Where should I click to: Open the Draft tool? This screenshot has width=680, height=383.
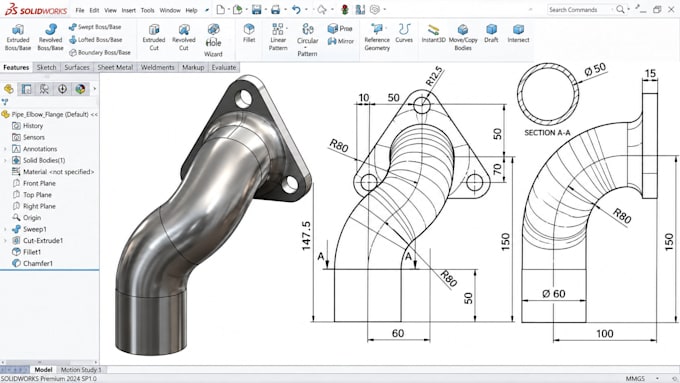click(491, 33)
